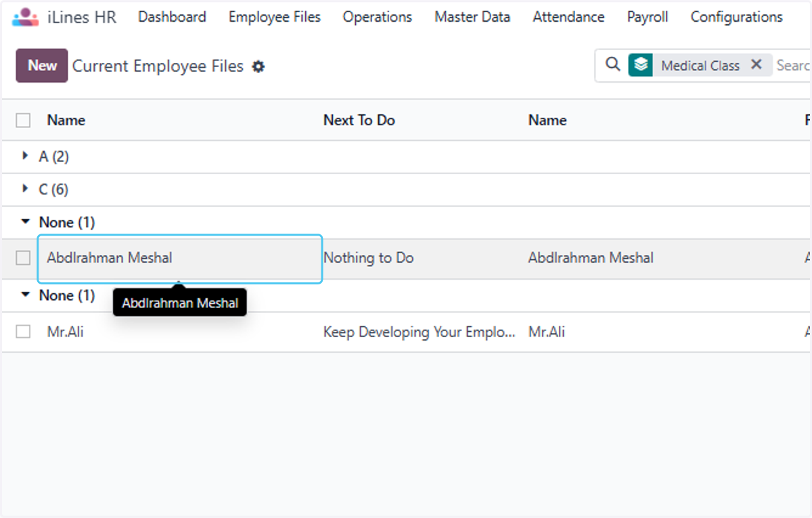
Task: Open the Dashboard menu
Action: 172,17
